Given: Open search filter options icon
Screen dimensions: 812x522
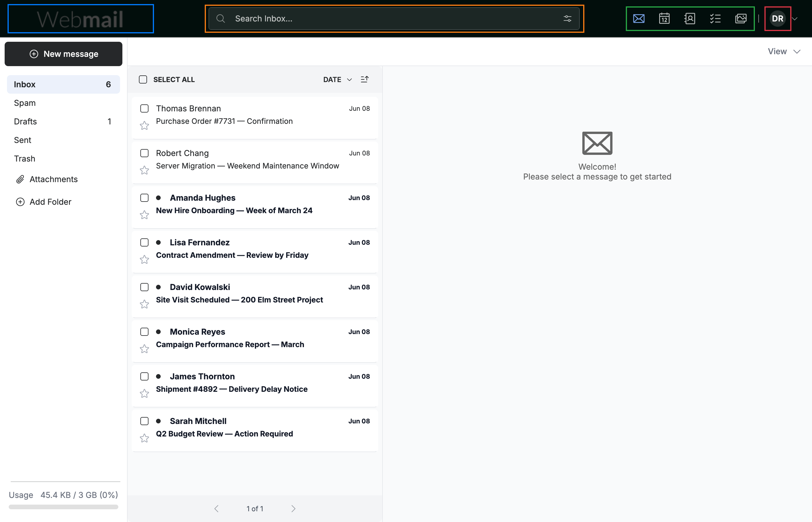Looking at the screenshot, I should (x=567, y=19).
